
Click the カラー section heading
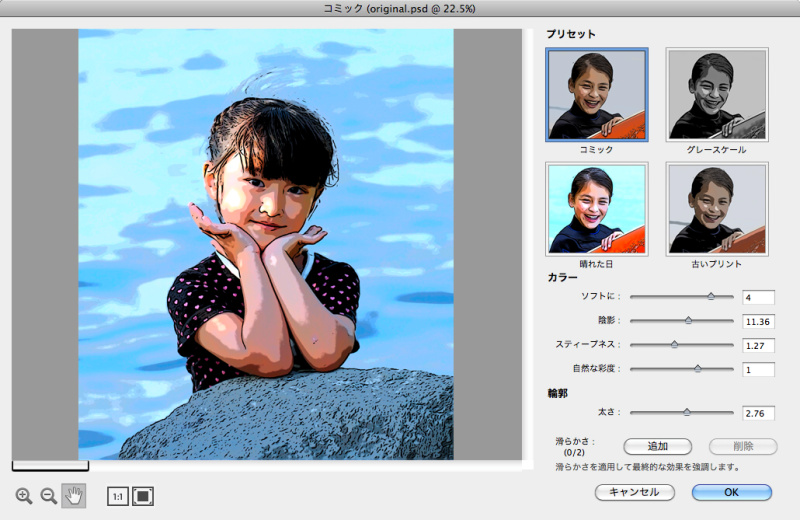pos(563,278)
